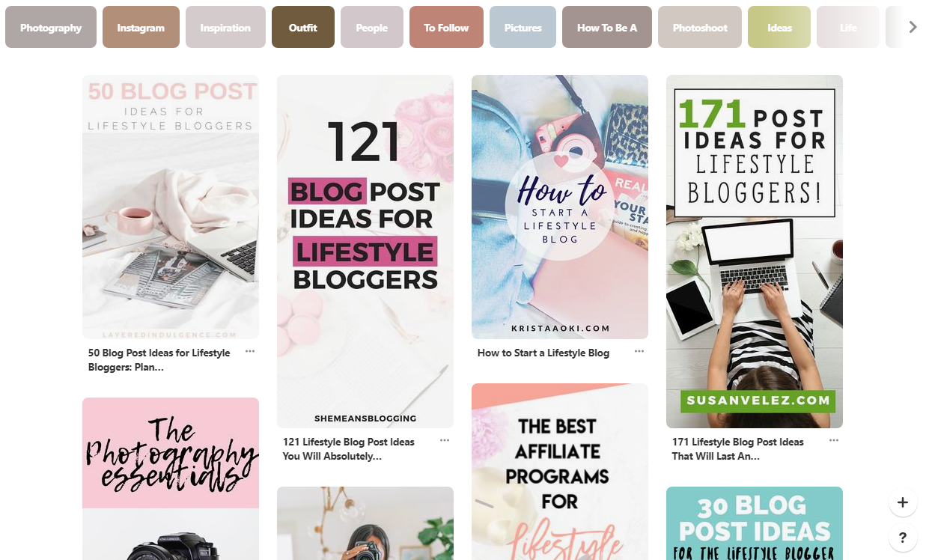929x560 pixels.
Task: Open the 121 Blog Post Ideas pin image
Action: pyautogui.click(x=365, y=252)
